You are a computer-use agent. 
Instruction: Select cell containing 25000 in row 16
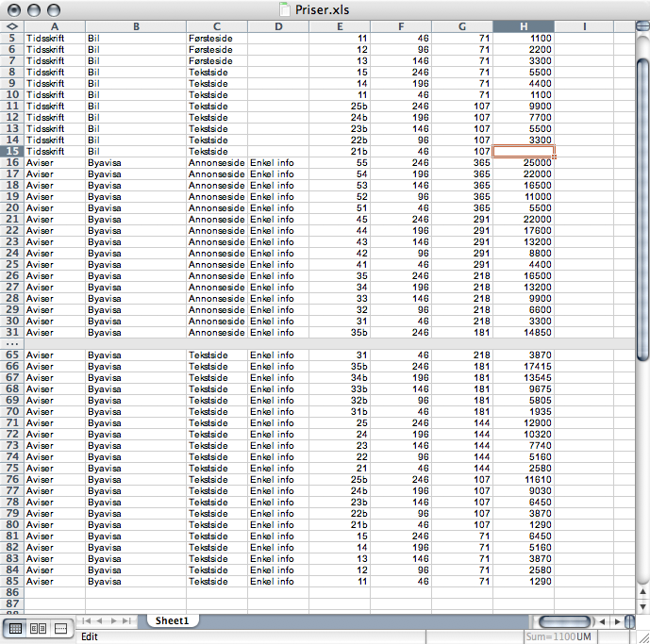pos(524,162)
